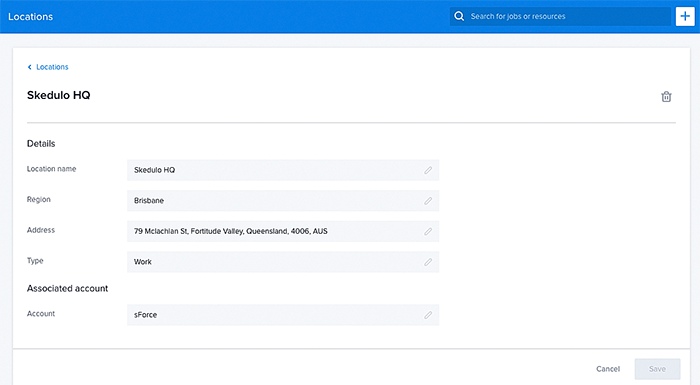
Task: Open the Locations breadcrumb link
Action: pyautogui.click(x=52, y=67)
